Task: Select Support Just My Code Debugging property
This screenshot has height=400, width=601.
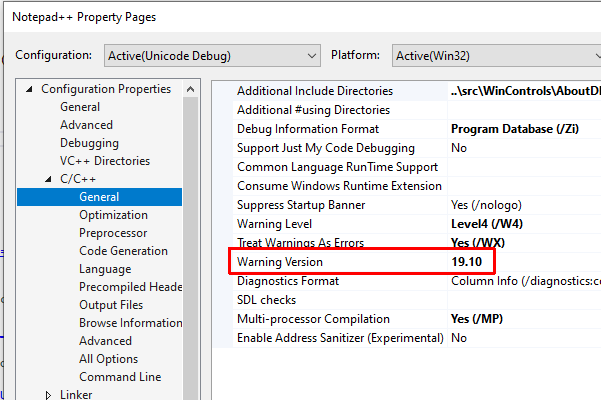Action: pyautogui.click(x=326, y=148)
